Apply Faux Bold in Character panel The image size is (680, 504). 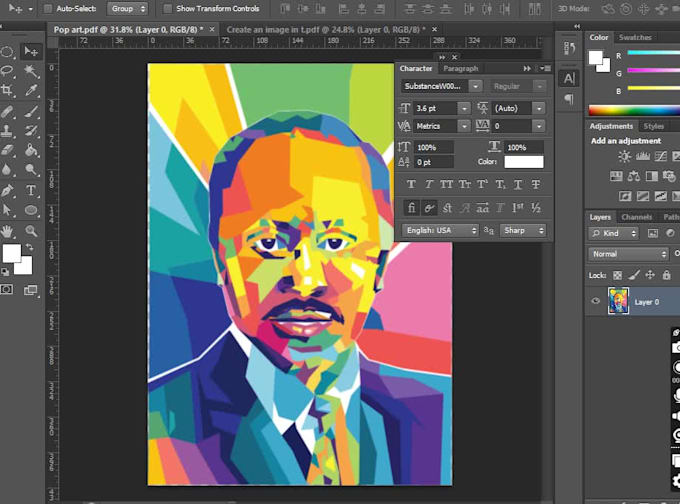click(x=411, y=185)
